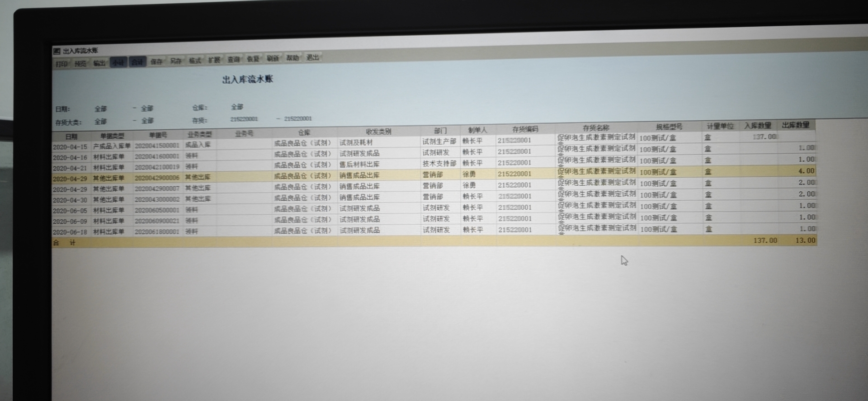This screenshot has height=401, width=868.
Task: Toggle the 小计 (Subtotal) toolbar button
Action: tap(118, 62)
